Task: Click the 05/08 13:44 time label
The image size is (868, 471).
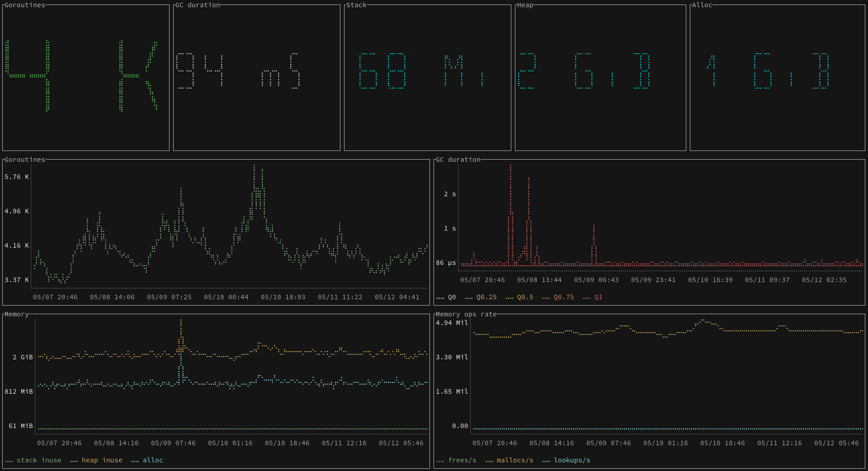Action: (539, 280)
